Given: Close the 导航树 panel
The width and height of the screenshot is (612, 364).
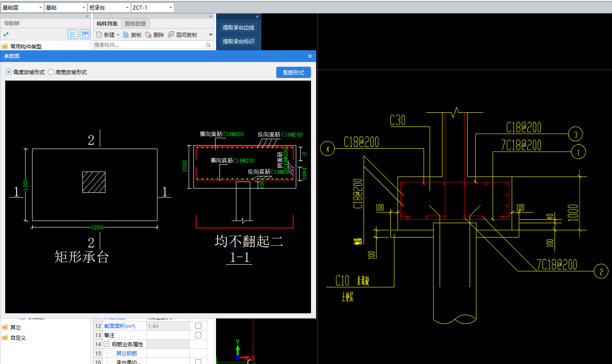Looking at the screenshot, I should click(87, 16).
